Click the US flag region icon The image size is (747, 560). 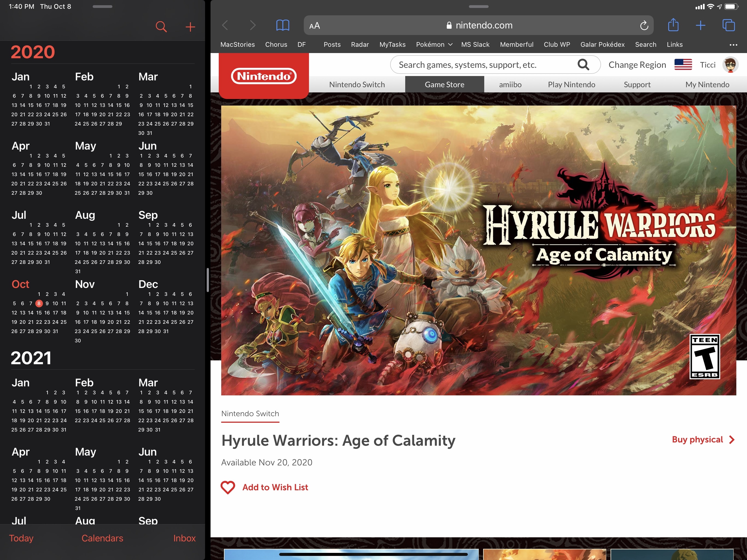[x=683, y=65]
